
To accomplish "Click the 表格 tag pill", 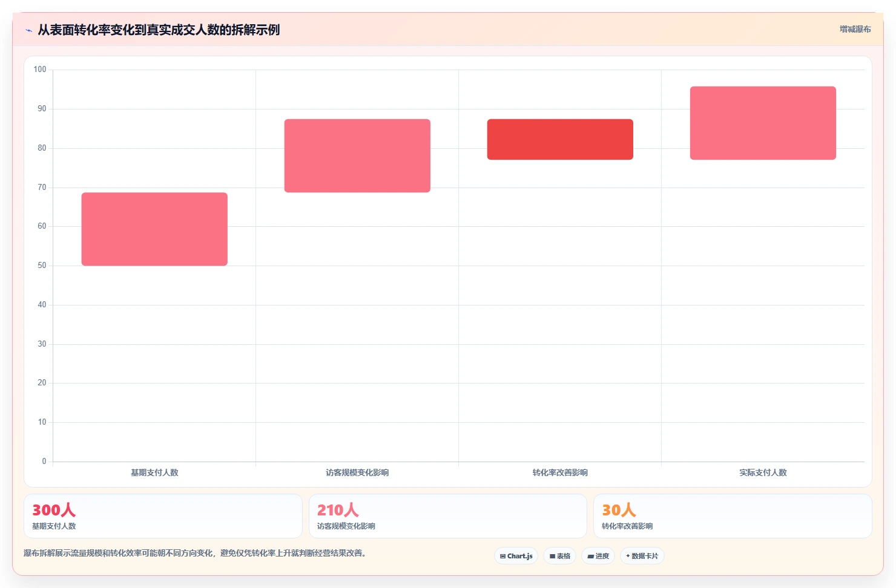I will [x=559, y=556].
